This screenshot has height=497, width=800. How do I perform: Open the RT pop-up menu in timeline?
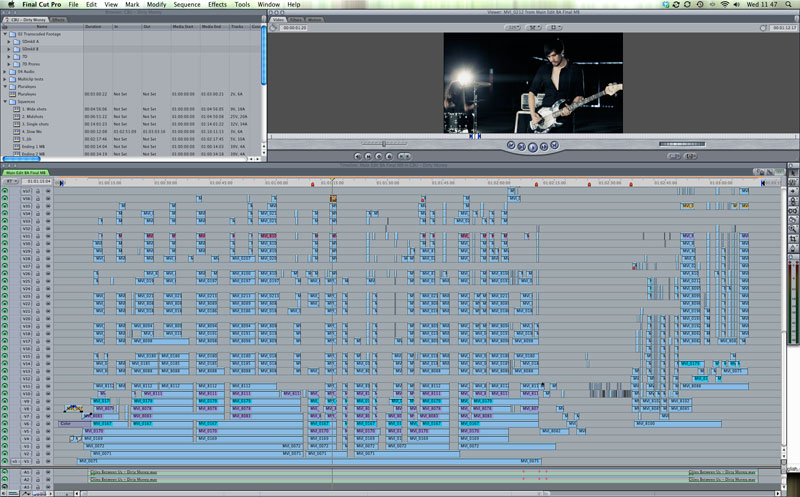click(x=10, y=181)
